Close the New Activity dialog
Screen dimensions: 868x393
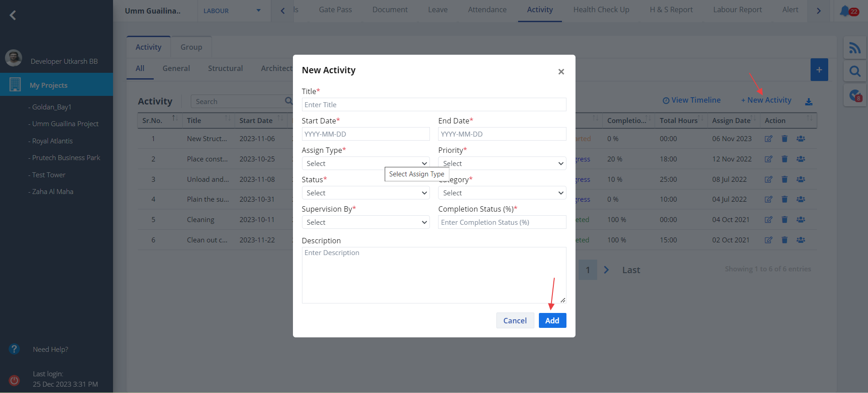coord(561,71)
